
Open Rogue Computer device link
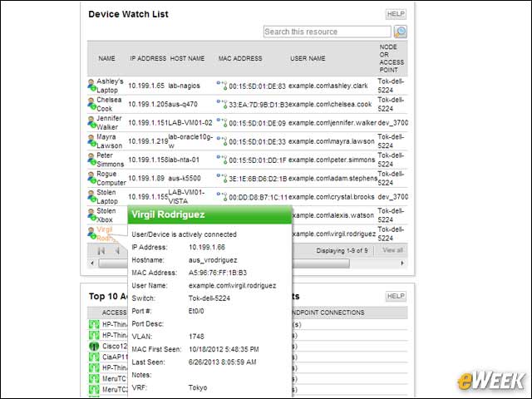pyautogui.click(x=111, y=178)
